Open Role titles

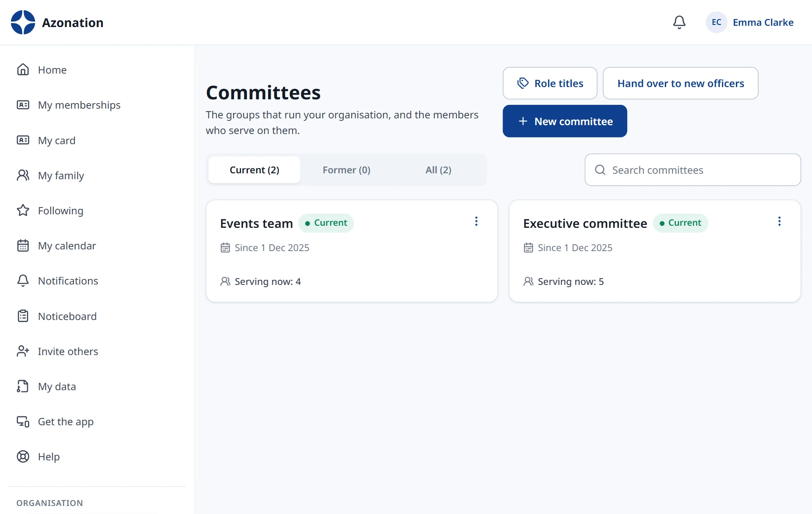click(x=550, y=83)
